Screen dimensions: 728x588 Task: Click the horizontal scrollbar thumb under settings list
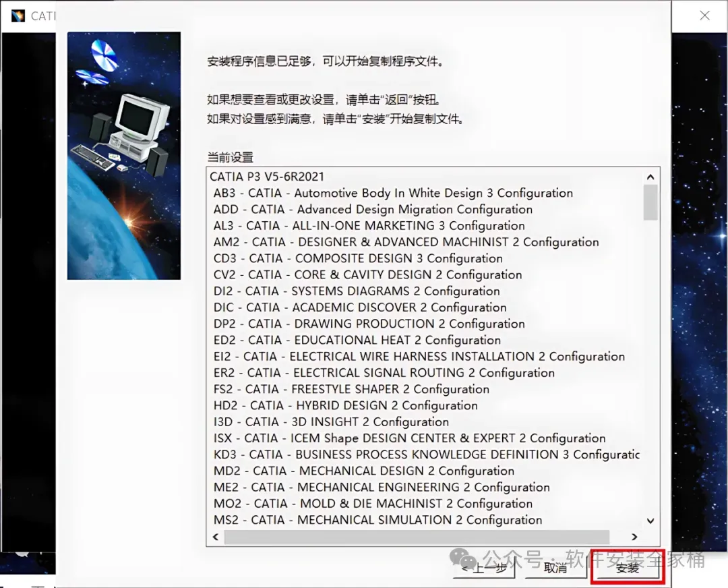click(x=417, y=537)
